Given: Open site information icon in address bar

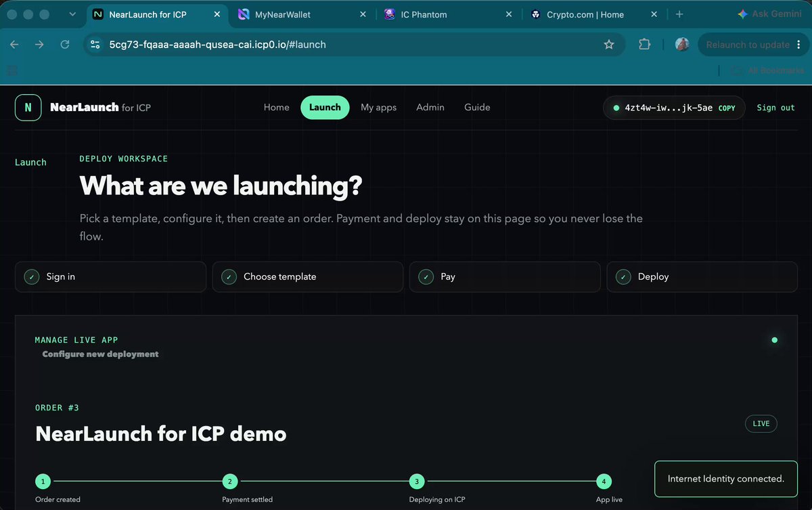Looking at the screenshot, I should [x=95, y=45].
